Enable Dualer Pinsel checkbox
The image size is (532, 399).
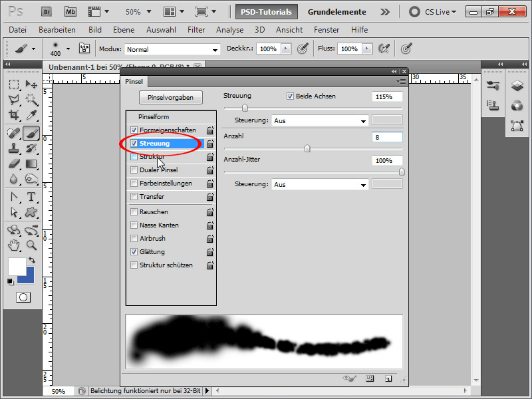click(x=134, y=170)
